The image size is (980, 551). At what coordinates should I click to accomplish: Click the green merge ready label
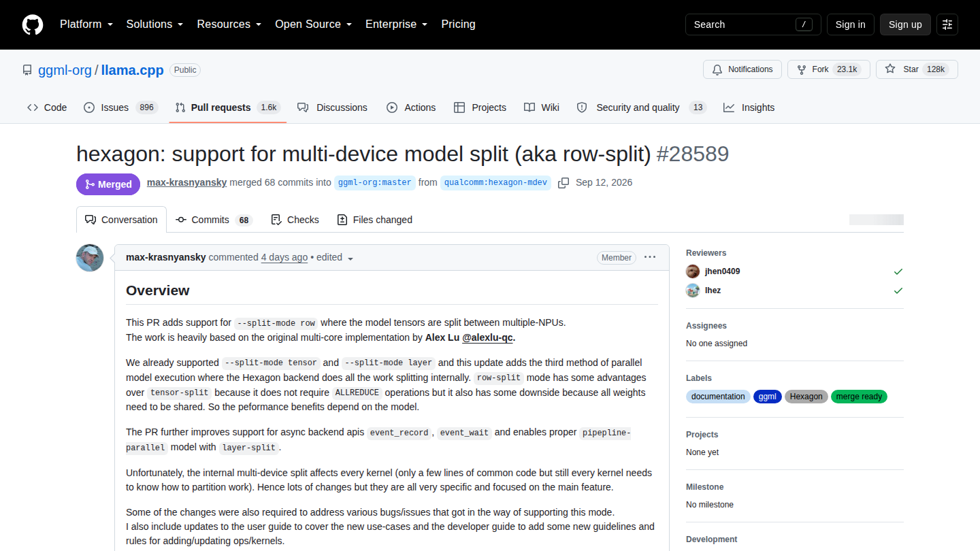pyautogui.click(x=859, y=397)
